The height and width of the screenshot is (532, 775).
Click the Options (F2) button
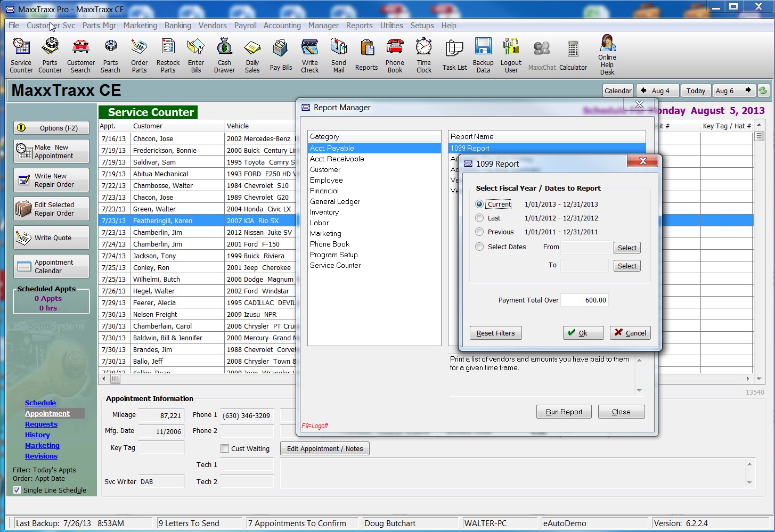(51, 128)
